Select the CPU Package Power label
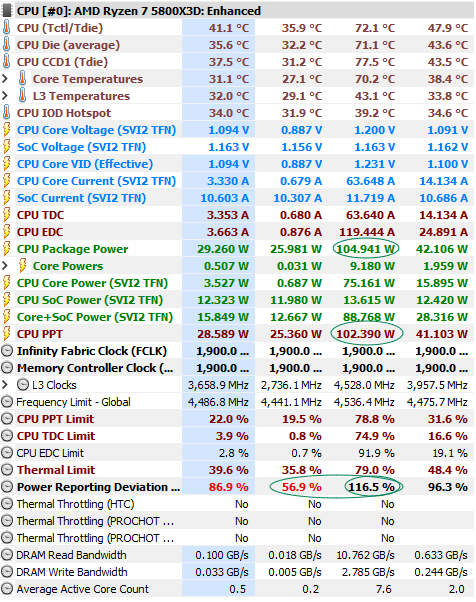The height and width of the screenshot is (602, 476). point(73,249)
